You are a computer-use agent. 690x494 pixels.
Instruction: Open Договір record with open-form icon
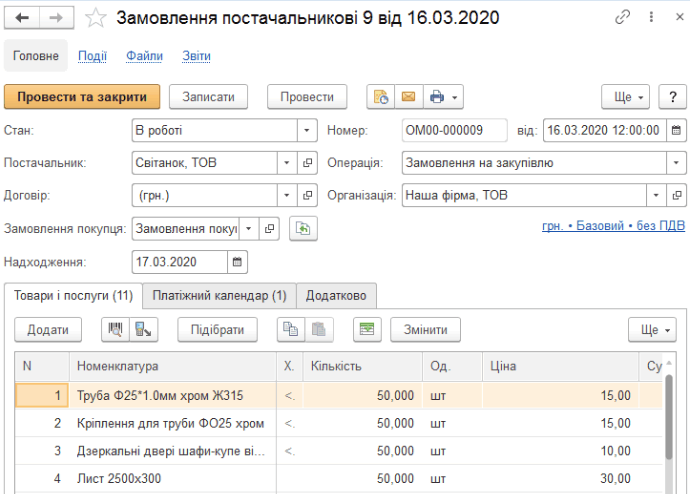[307, 195]
